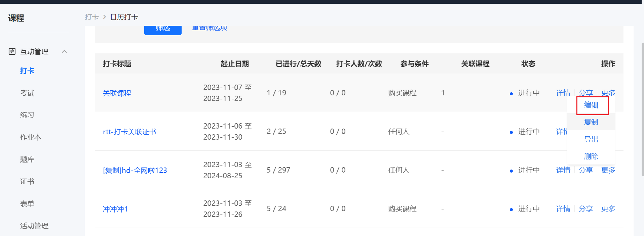Collapse the 互动管理 menu chevron
The height and width of the screenshot is (236, 644).
coord(65,51)
